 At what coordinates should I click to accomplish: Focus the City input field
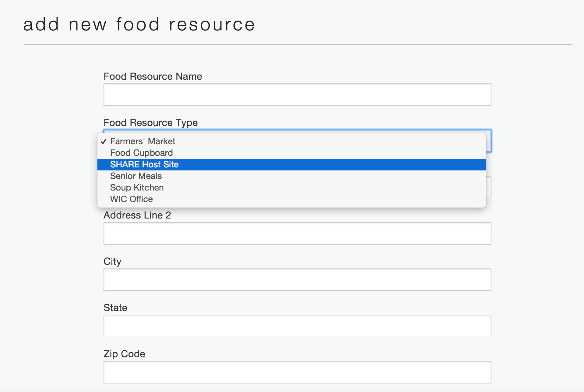(297, 280)
